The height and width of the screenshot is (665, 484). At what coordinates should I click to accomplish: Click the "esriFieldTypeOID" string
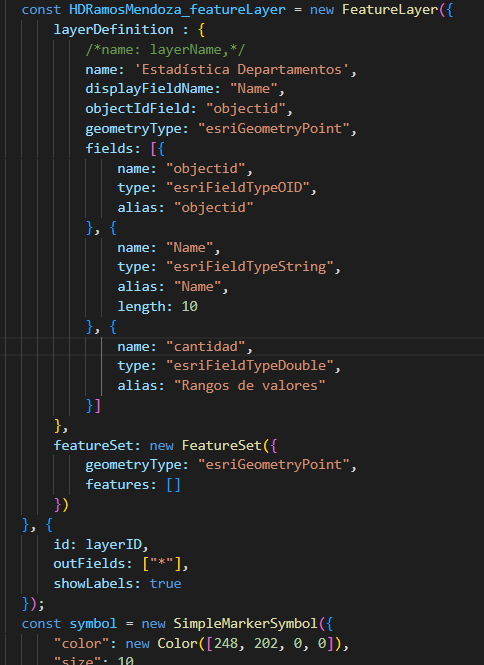pos(238,188)
